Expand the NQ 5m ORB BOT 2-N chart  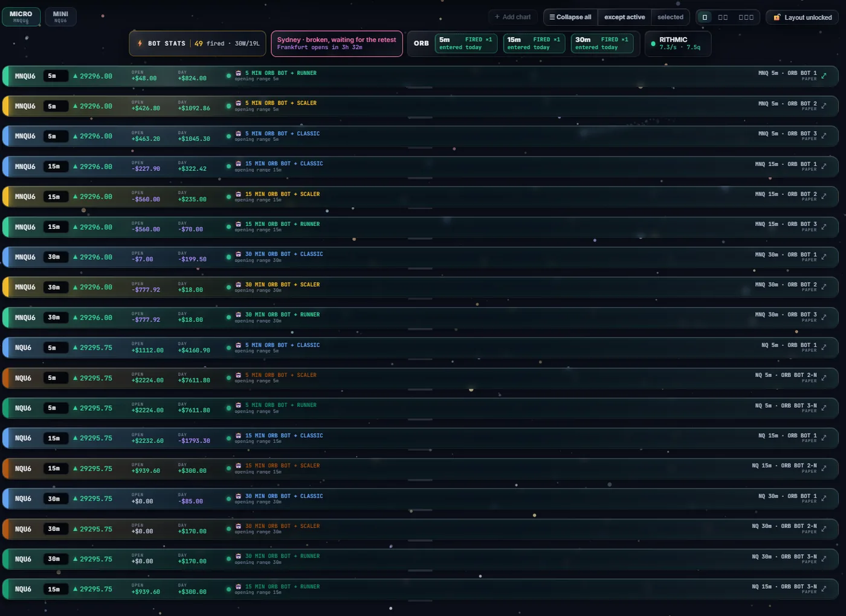click(824, 377)
